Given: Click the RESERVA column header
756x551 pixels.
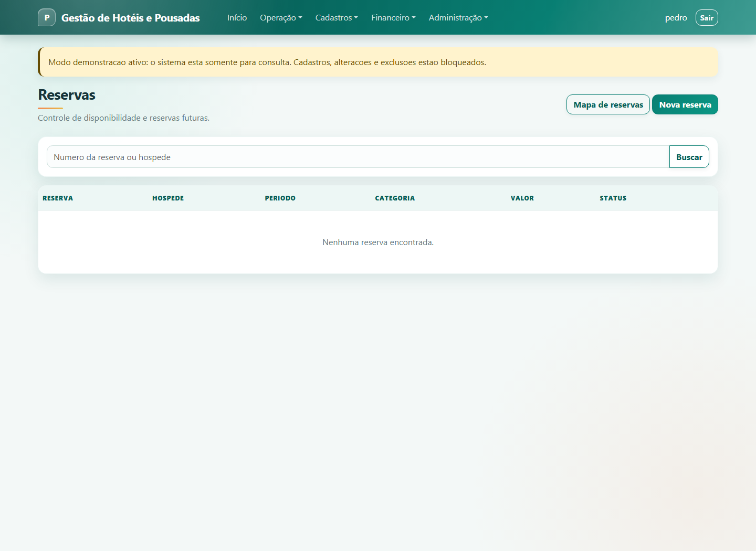Looking at the screenshot, I should tap(58, 198).
